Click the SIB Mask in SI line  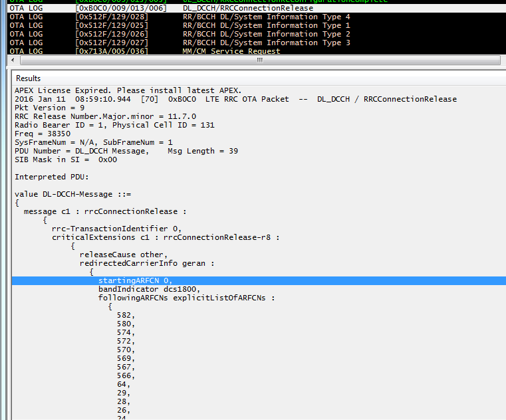(x=66, y=159)
